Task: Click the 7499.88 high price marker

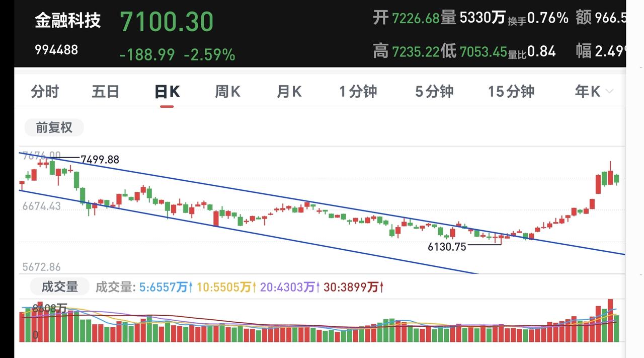Action: [x=100, y=160]
